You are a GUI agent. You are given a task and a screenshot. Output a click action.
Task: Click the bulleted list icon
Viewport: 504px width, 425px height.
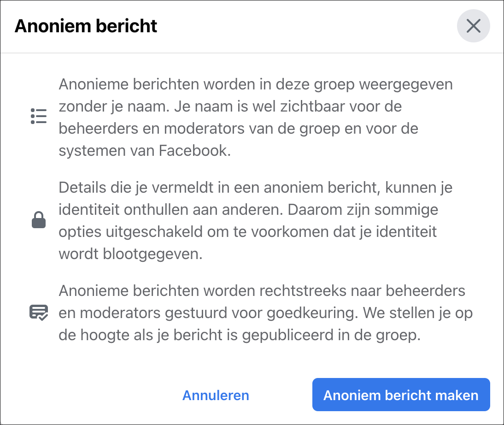point(39,116)
